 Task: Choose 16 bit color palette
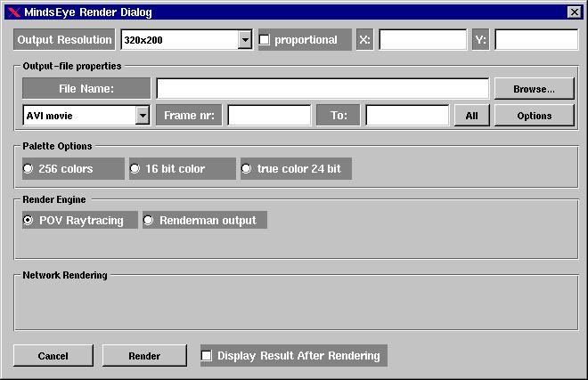[x=136, y=169]
